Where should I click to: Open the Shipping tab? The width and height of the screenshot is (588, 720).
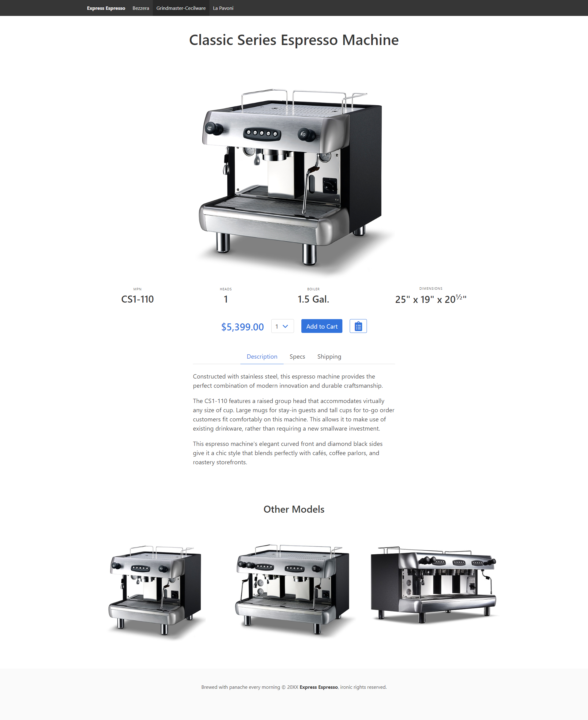coord(329,356)
